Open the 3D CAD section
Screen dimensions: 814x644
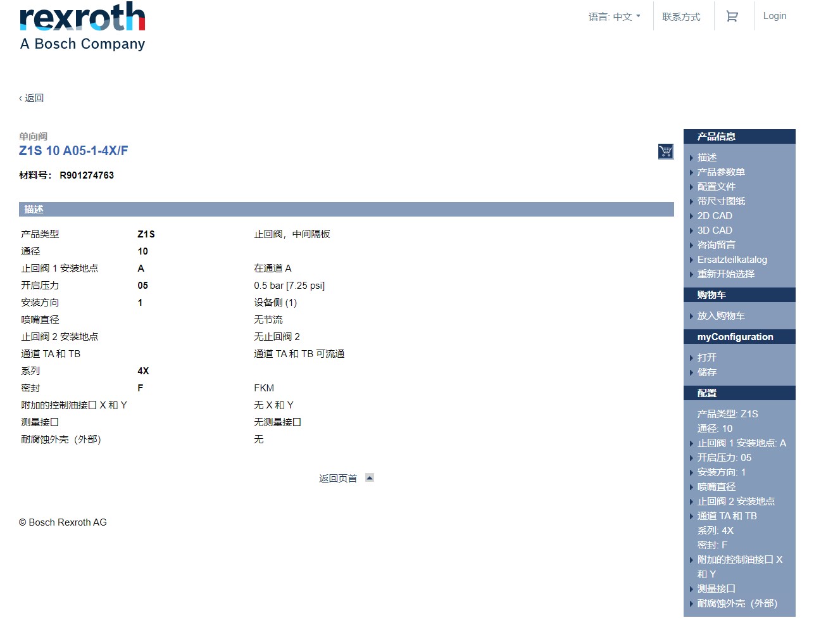tap(714, 230)
